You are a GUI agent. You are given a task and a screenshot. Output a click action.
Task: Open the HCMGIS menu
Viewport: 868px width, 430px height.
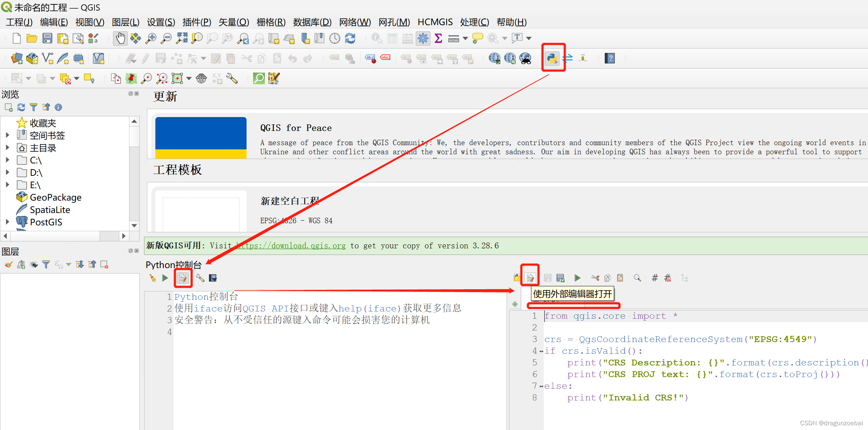click(435, 22)
